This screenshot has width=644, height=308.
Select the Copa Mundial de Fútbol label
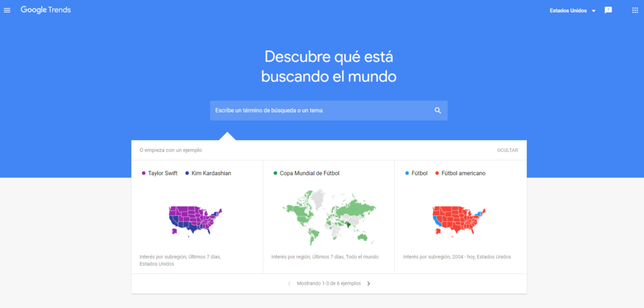(x=309, y=173)
